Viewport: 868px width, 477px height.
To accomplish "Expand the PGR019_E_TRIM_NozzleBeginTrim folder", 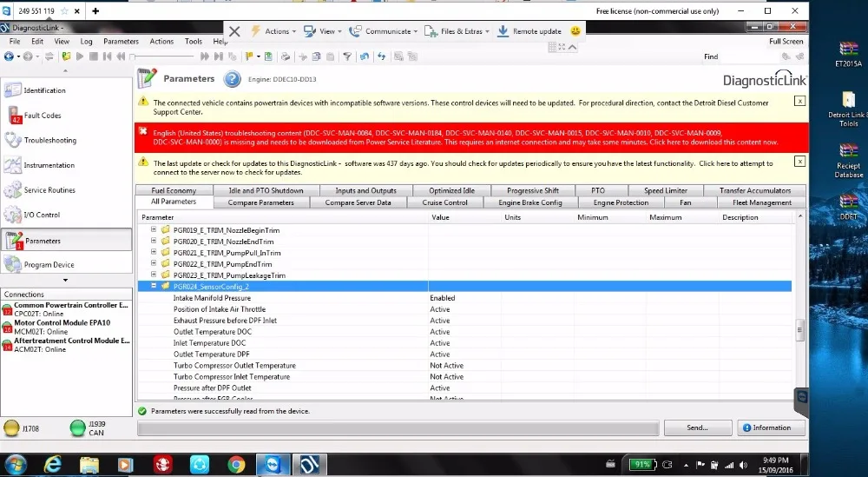I will (154, 229).
